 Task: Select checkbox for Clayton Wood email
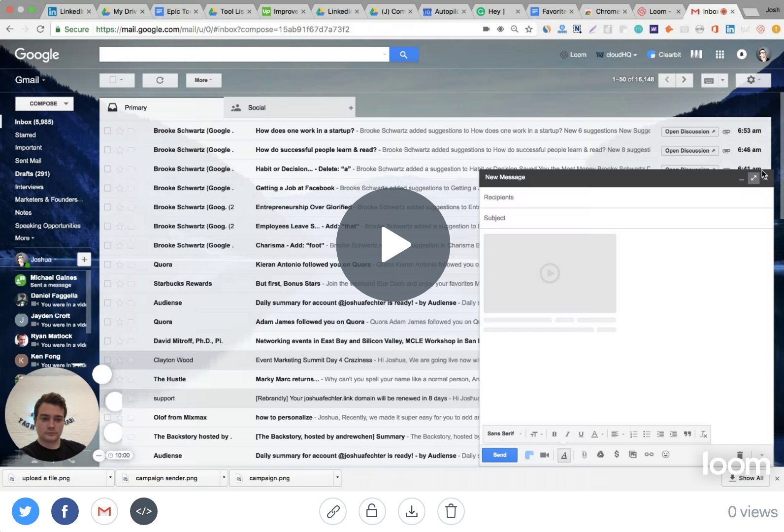tap(107, 360)
